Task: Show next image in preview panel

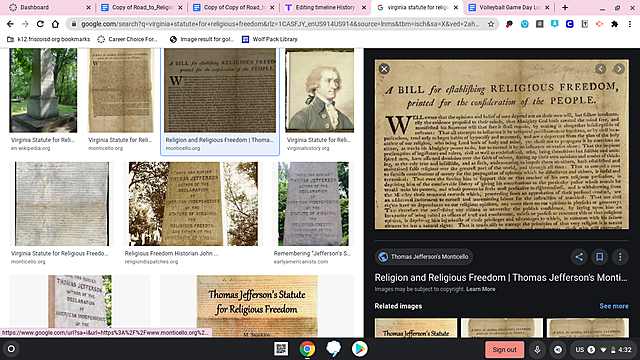Action: tap(619, 69)
